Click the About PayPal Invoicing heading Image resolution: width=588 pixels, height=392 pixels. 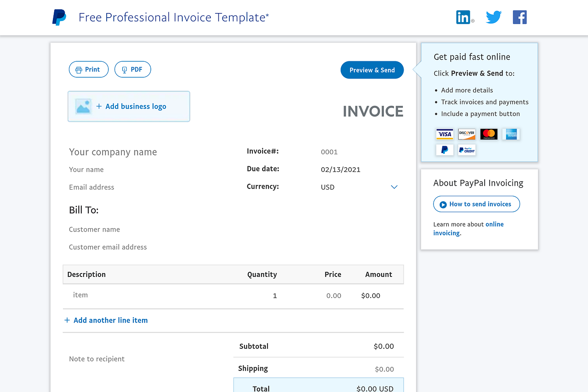478,183
